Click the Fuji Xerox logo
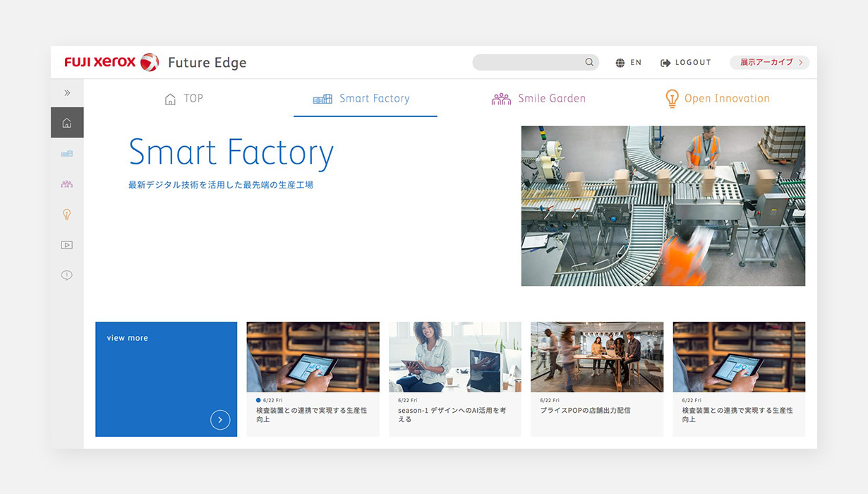 tap(111, 62)
